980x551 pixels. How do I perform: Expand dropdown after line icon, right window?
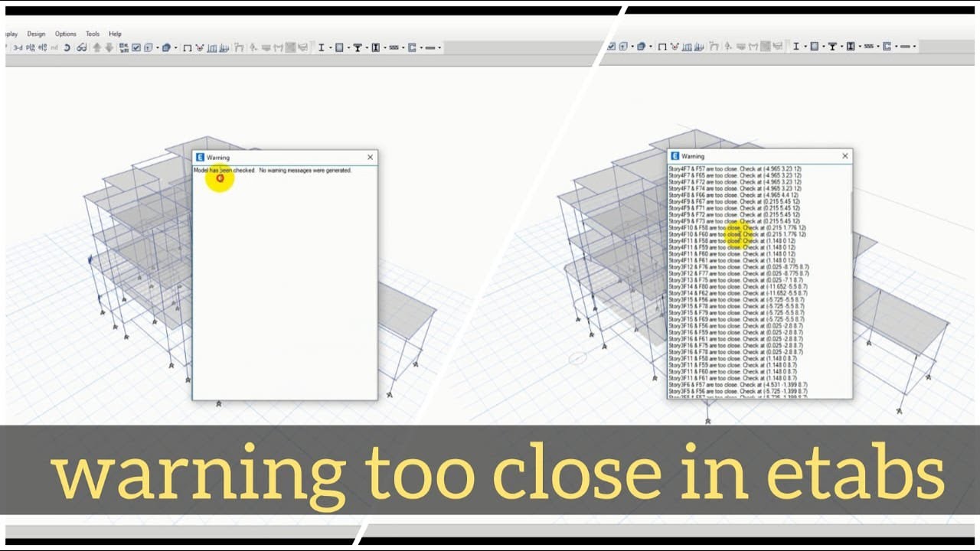[914, 47]
